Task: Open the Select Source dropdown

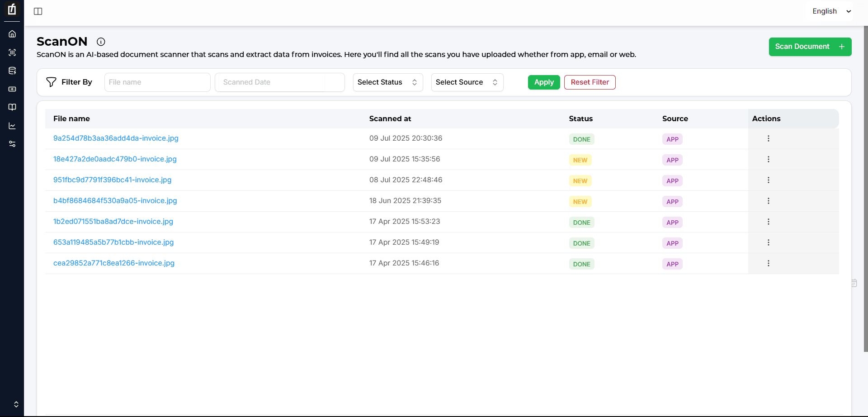Action: (467, 82)
